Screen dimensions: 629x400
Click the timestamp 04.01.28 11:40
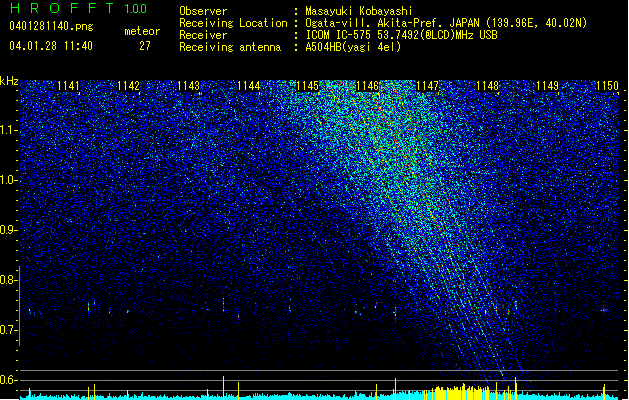51,46
